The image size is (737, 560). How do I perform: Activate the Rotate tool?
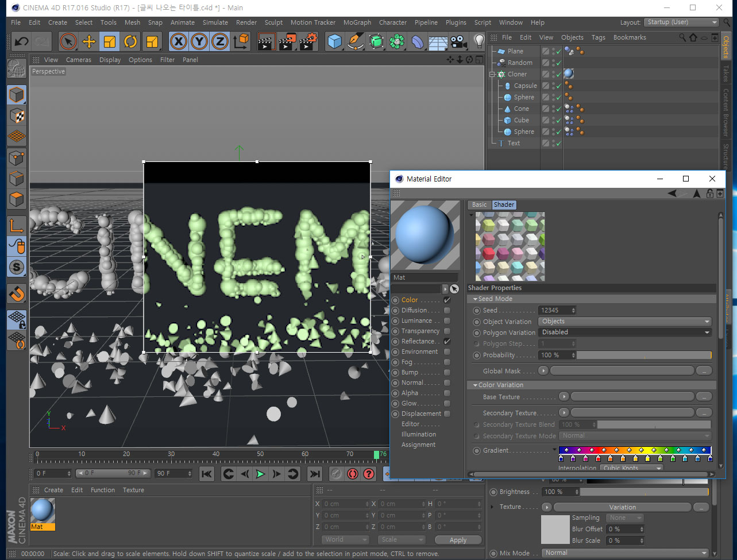[130, 42]
